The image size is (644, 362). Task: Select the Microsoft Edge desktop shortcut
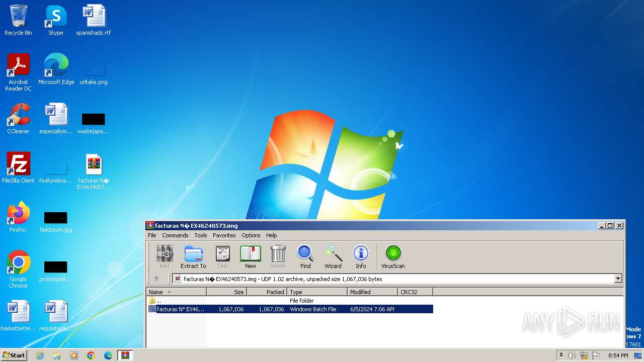pyautogui.click(x=56, y=69)
